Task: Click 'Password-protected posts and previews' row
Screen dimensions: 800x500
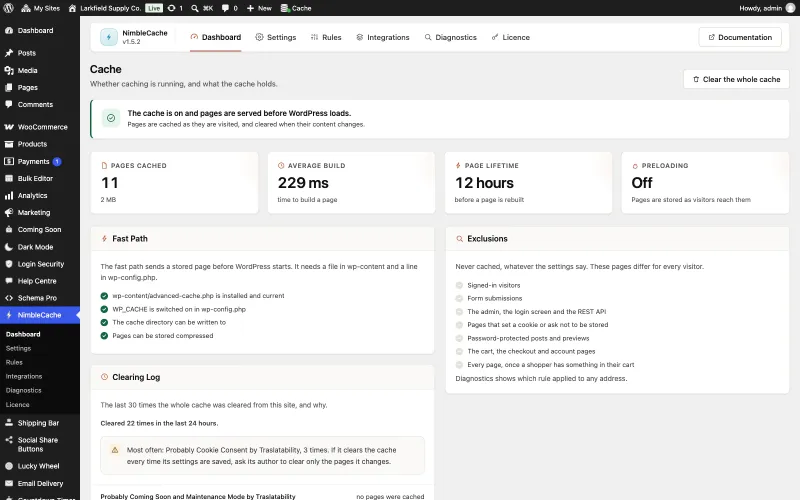Action: [x=522, y=338]
